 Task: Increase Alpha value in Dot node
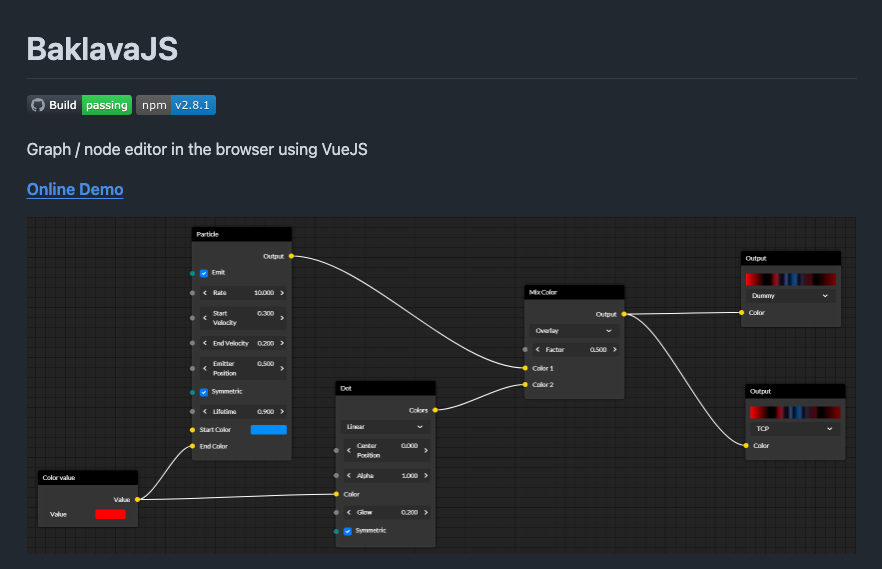pyautogui.click(x=426, y=476)
